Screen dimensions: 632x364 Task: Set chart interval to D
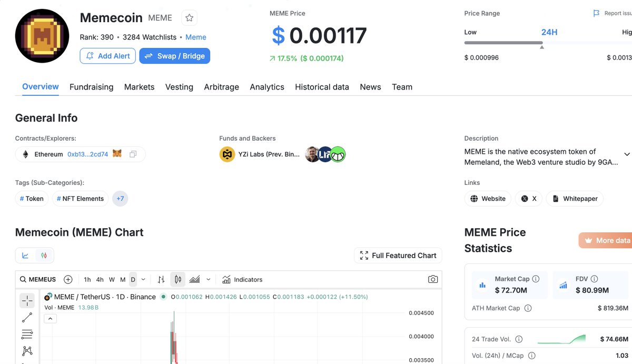coord(133,280)
